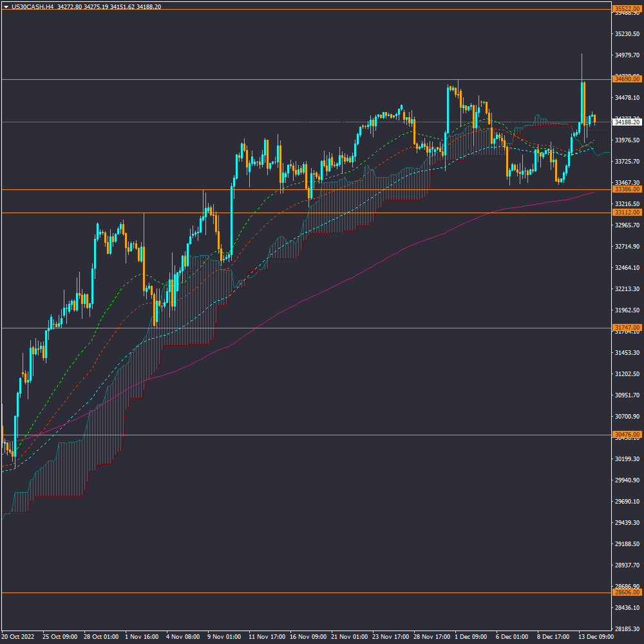The image size is (644, 644).
Task: Click the 30476.00 price level label
Action: tap(627, 435)
